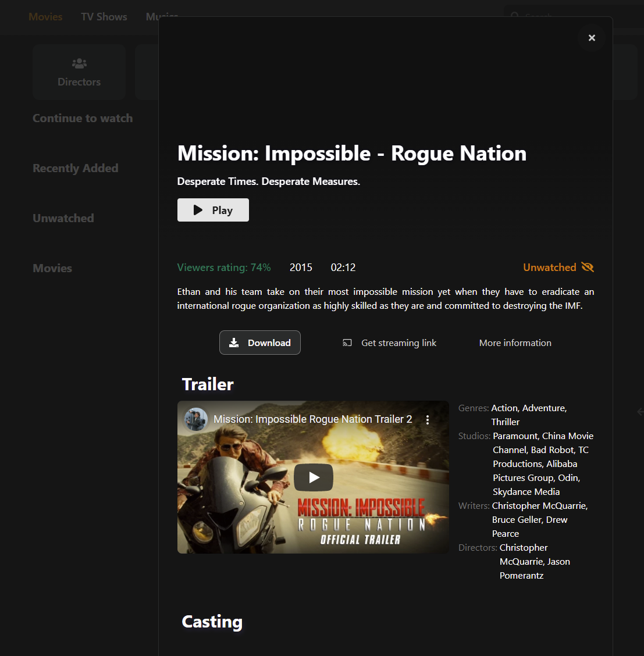Select the Thriller genre

[x=506, y=422]
